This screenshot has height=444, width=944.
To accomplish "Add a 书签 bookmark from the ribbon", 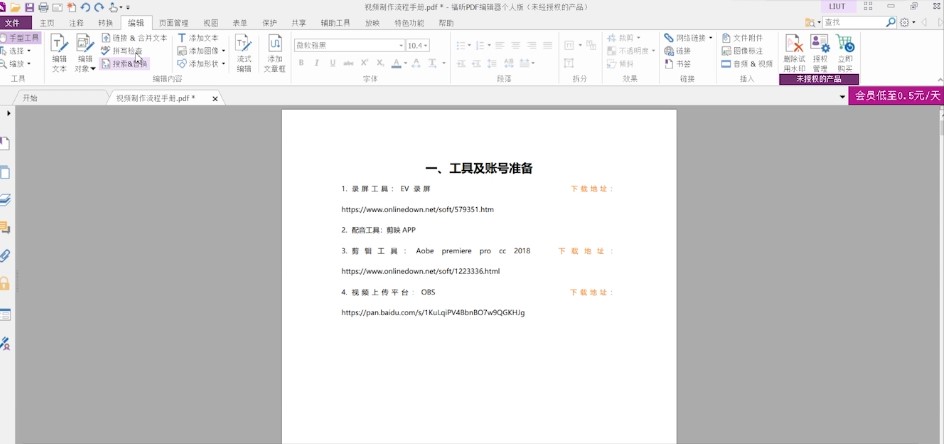I will [x=678, y=63].
